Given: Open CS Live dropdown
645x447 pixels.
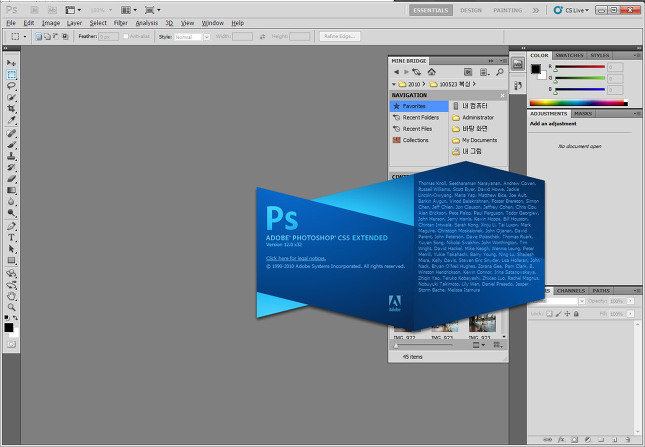Looking at the screenshot, I should click(x=571, y=10).
